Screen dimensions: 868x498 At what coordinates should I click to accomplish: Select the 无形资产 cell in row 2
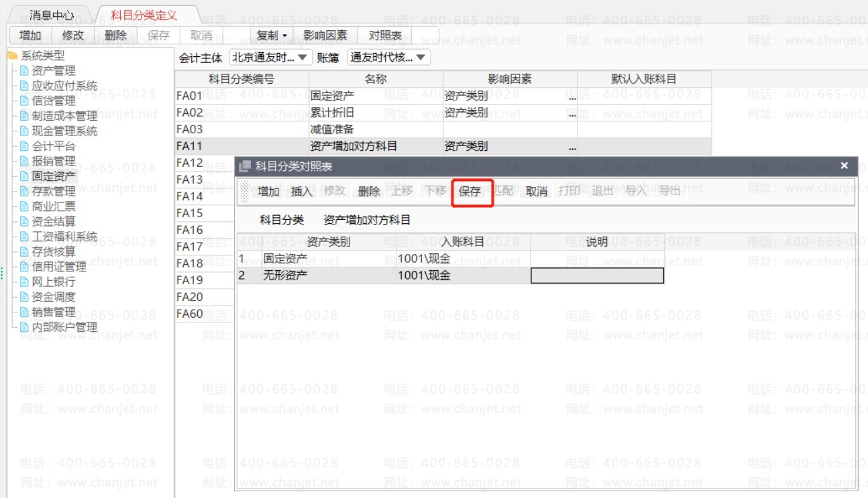[329, 275]
